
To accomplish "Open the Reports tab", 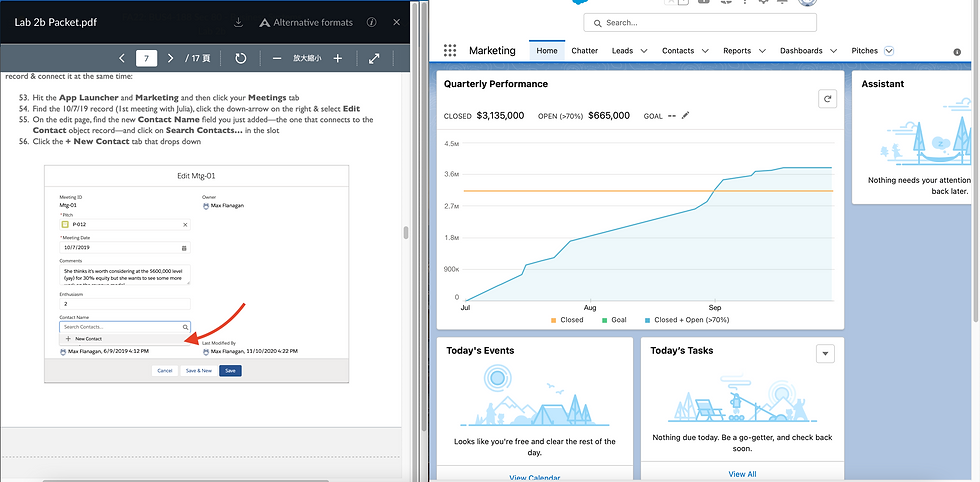I will pos(737,51).
